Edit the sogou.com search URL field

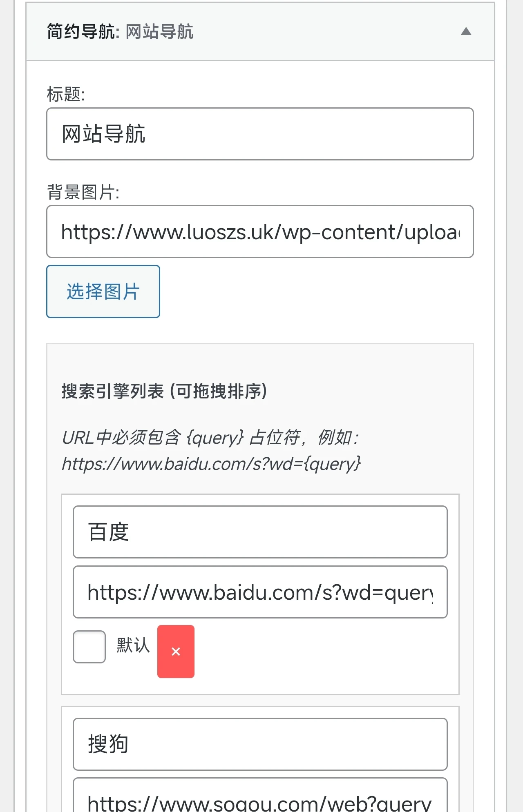[260, 795]
